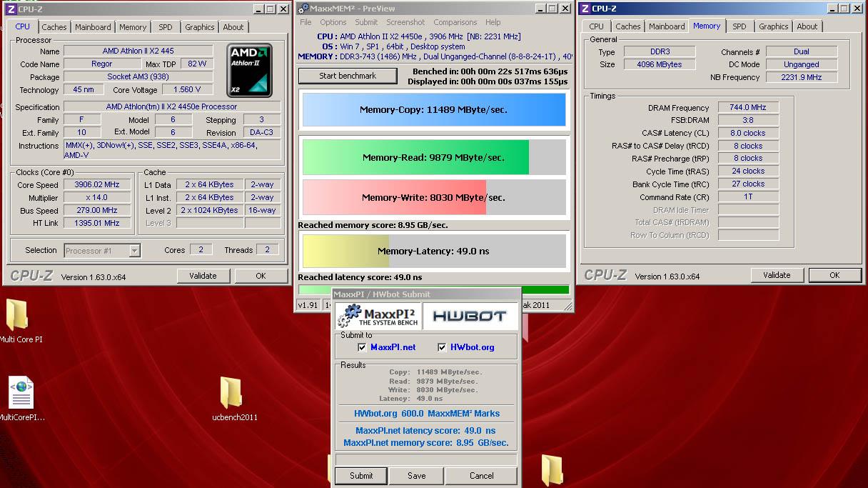This screenshot has width=868, height=488.
Task: Click the Save button in HWbot dialog
Action: [417, 476]
